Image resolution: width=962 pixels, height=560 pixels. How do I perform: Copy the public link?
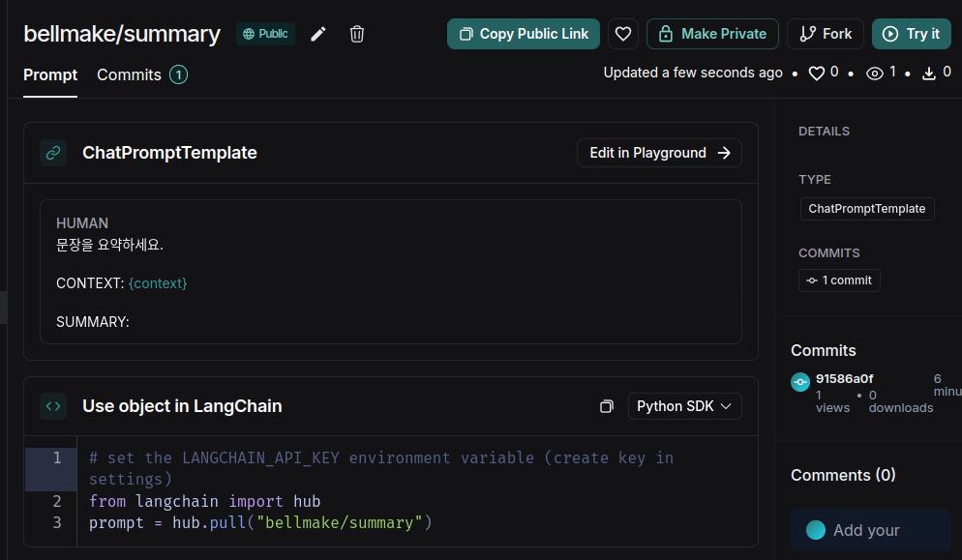click(x=524, y=34)
